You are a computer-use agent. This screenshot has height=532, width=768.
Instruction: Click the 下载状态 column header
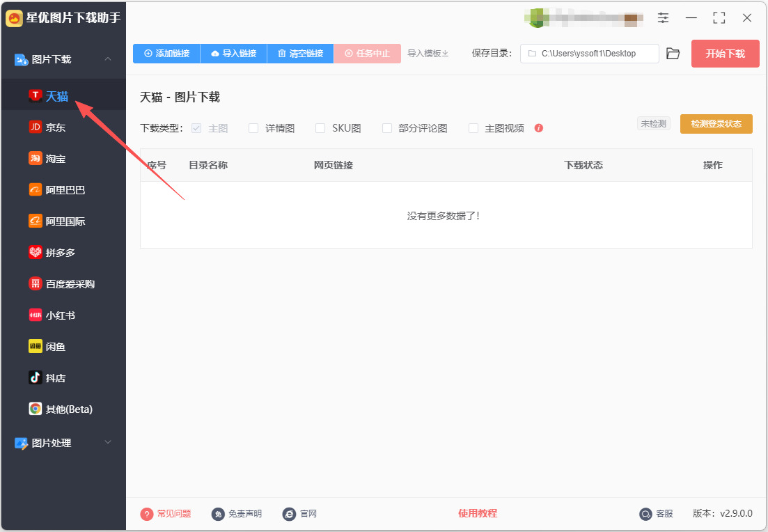583,166
